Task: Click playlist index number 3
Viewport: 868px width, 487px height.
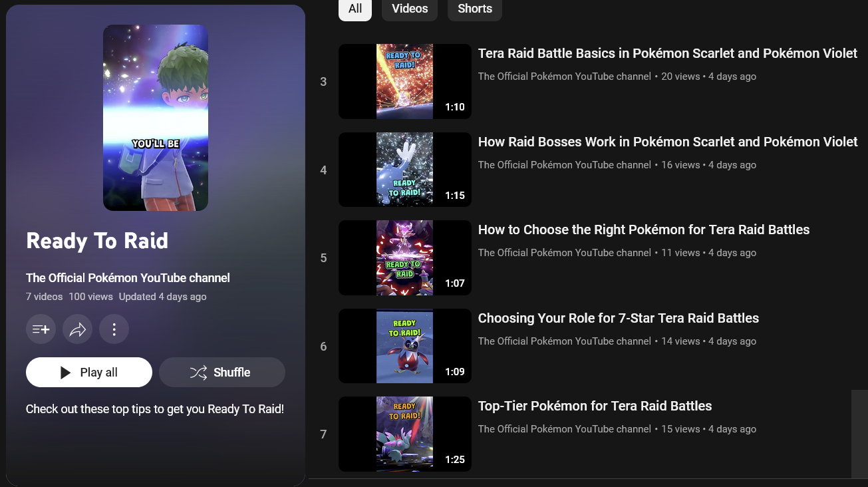Action: click(x=323, y=82)
